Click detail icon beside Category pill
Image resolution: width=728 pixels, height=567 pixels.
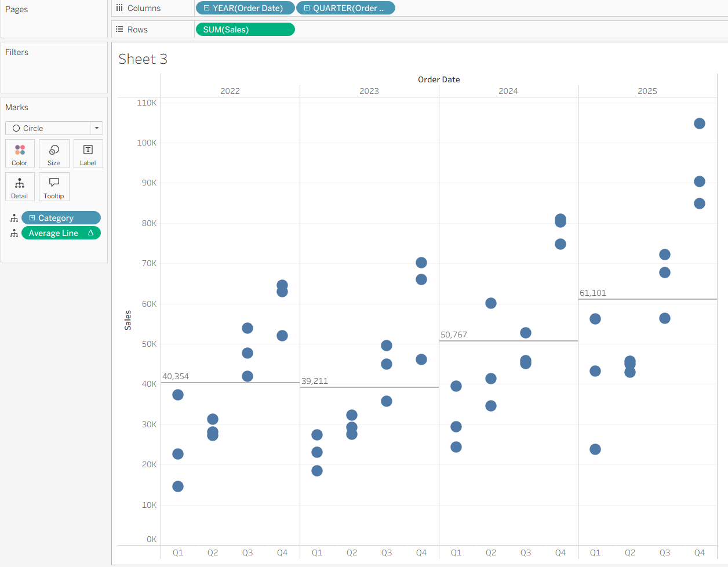[x=14, y=218]
